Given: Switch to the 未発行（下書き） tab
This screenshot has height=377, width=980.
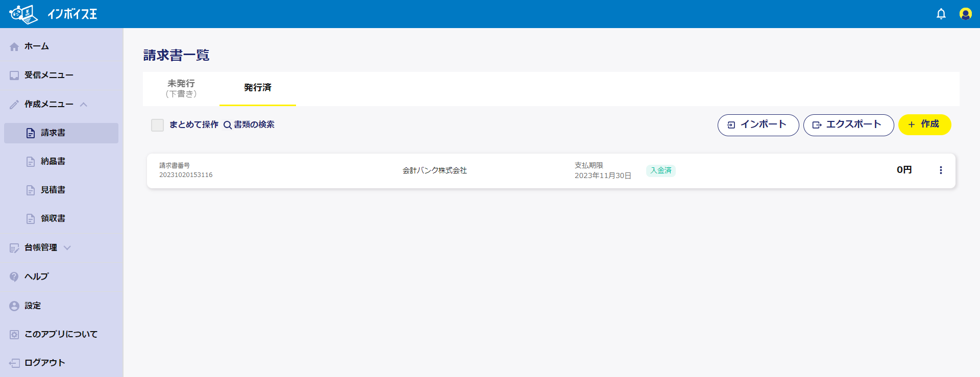Looking at the screenshot, I should point(181,88).
